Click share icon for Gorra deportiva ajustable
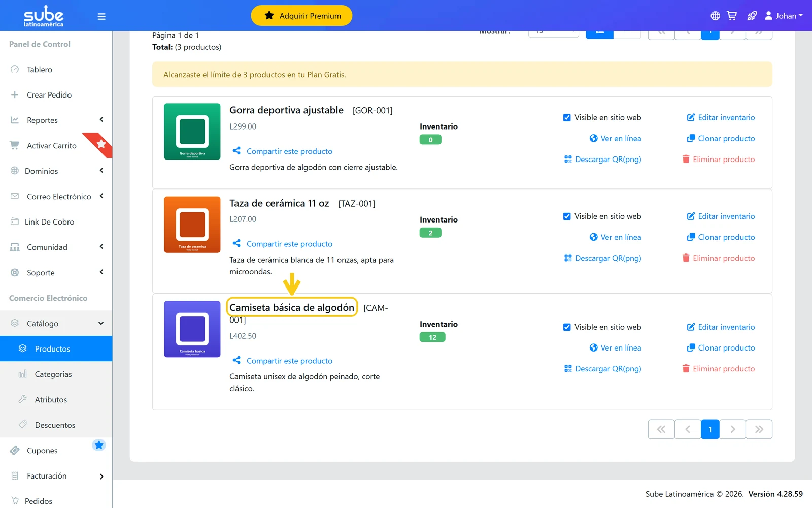812x508 pixels. (236, 151)
